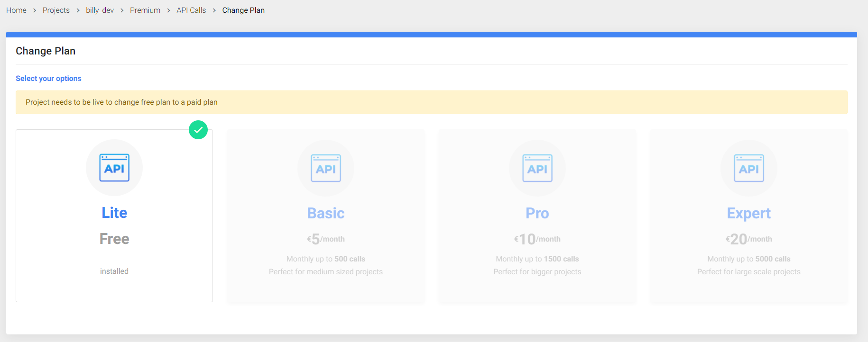Viewport: 868px width, 342px height.
Task: Click 'Monthly up to 5000 calls' text
Action: click(749, 259)
